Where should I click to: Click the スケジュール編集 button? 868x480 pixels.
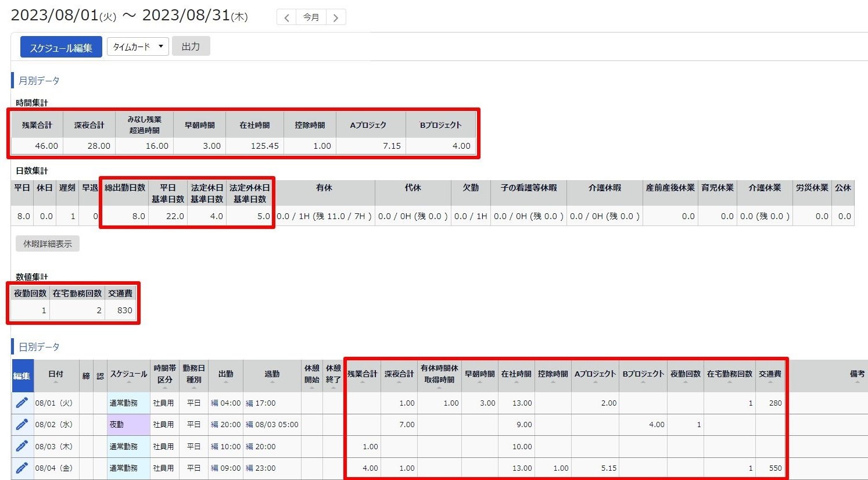click(x=61, y=48)
